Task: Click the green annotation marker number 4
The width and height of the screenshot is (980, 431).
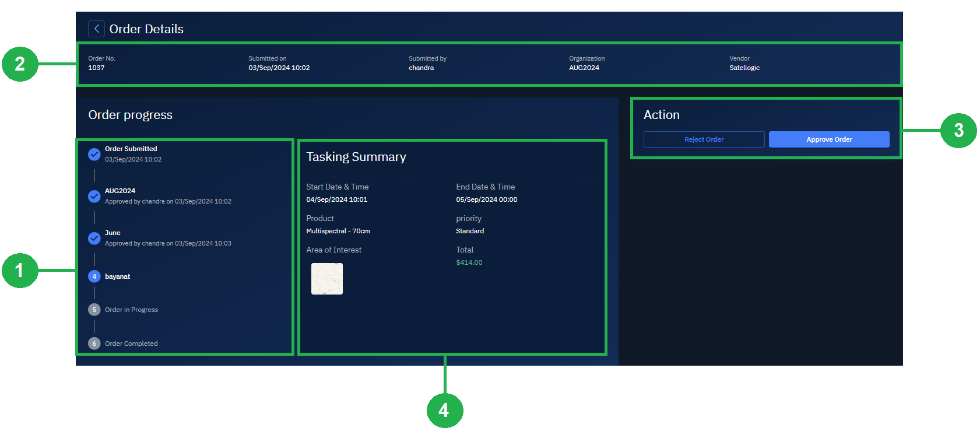Action: click(445, 411)
